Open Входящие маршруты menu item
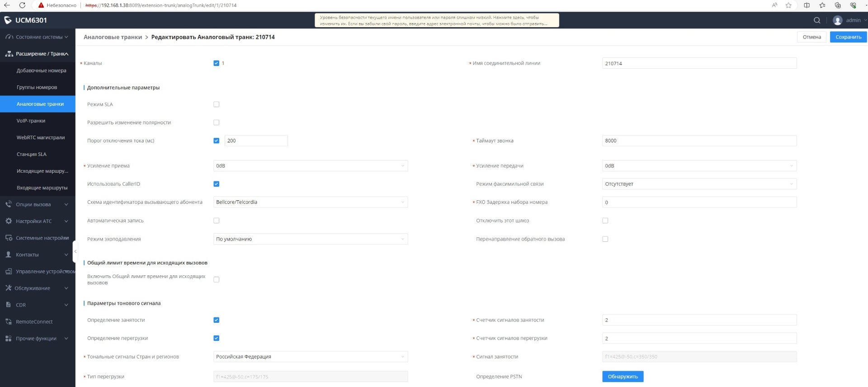 tap(38, 188)
